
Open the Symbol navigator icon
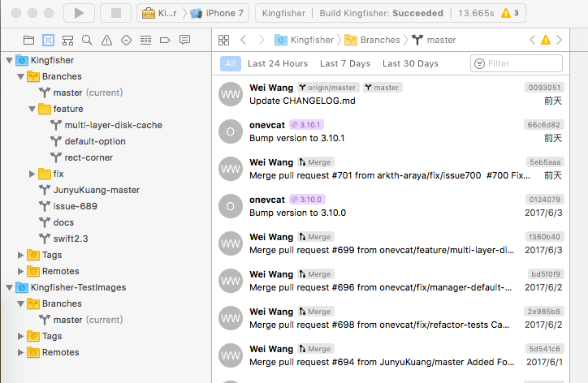click(68, 40)
